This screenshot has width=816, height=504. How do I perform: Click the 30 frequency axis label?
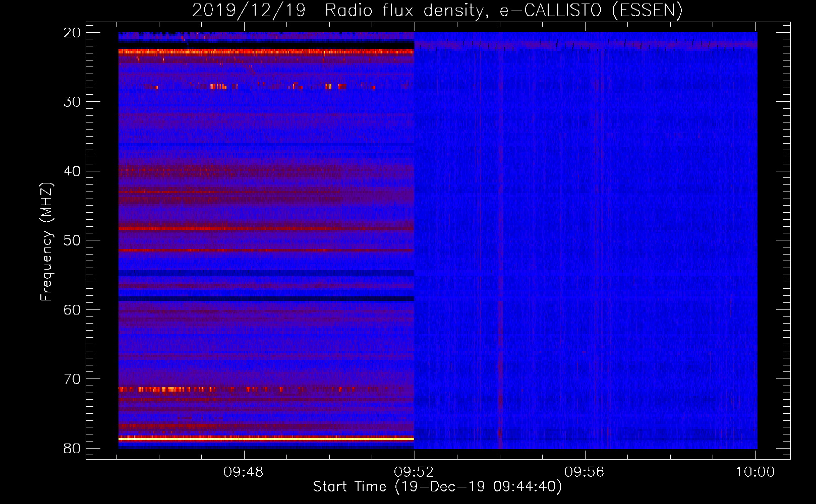tap(72, 102)
